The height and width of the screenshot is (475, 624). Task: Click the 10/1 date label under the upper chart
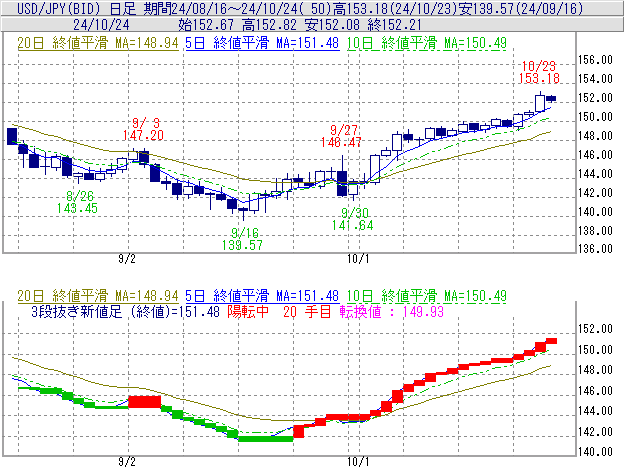click(358, 259)
